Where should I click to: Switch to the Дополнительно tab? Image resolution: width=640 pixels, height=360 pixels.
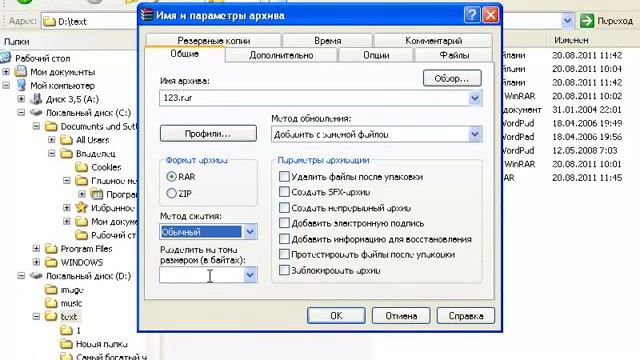[281, 55]
